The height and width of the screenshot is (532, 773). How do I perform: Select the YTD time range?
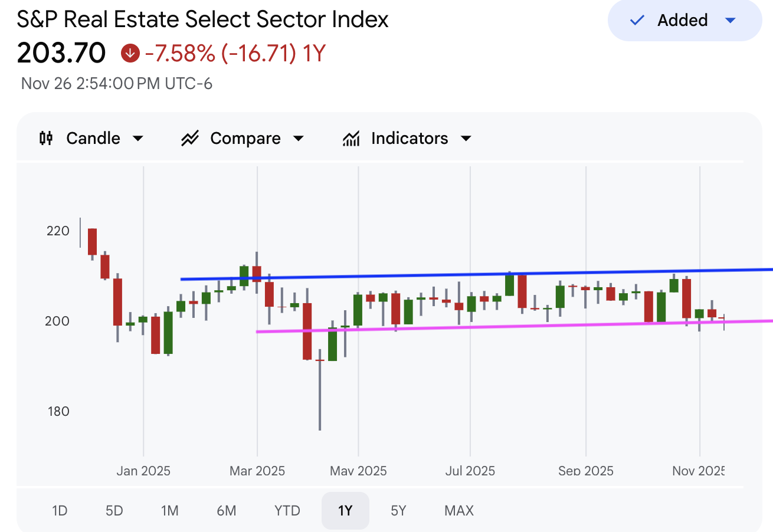pos(287,510)
